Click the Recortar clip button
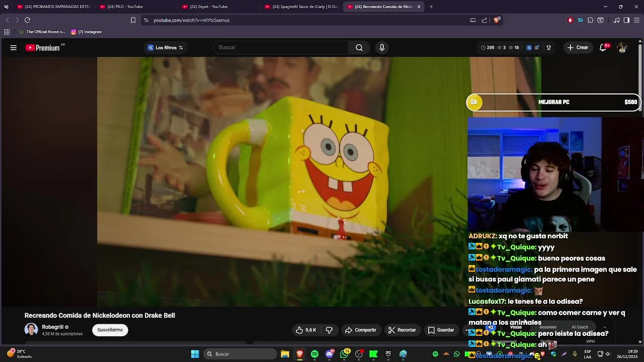The width and height of the screenshot is (644, 362). pos(402,330)
